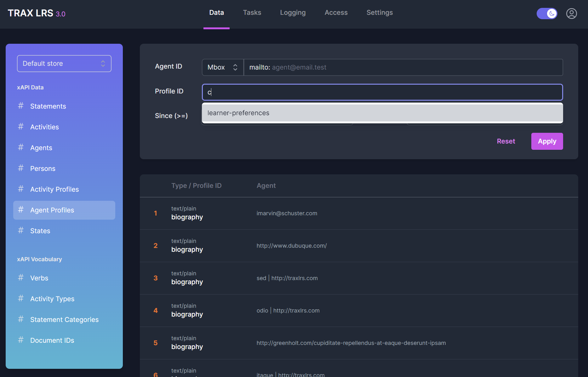Select learner-preferences autocomplete suggestion
This screenshot has height=377, width=588.
[382, 113]
